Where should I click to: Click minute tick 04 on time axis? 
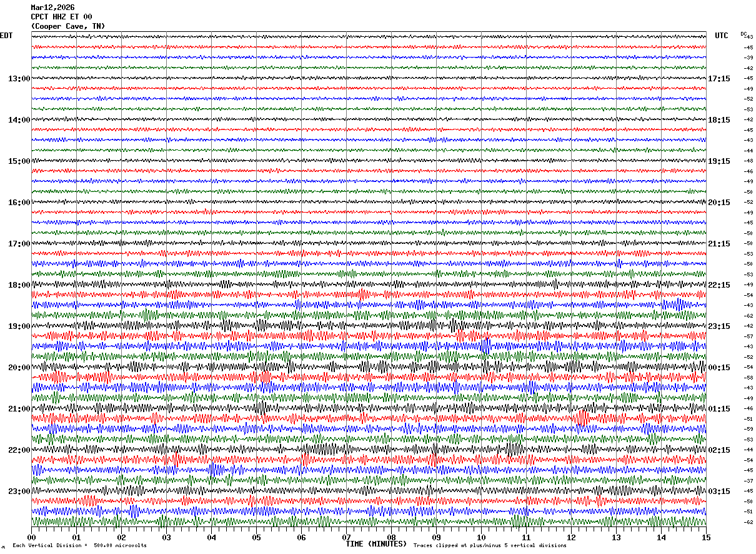point(212,537)
